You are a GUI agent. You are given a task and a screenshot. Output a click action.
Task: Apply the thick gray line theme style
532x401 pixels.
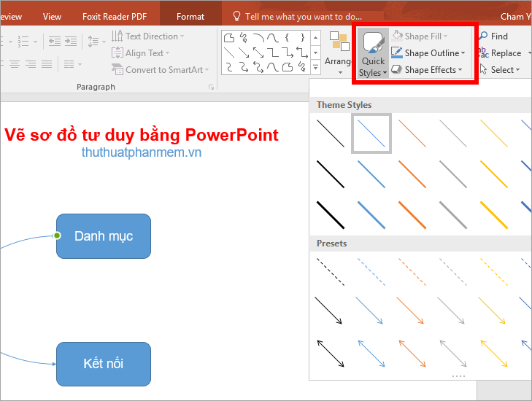pyautogui.click(x=453, y=215)
